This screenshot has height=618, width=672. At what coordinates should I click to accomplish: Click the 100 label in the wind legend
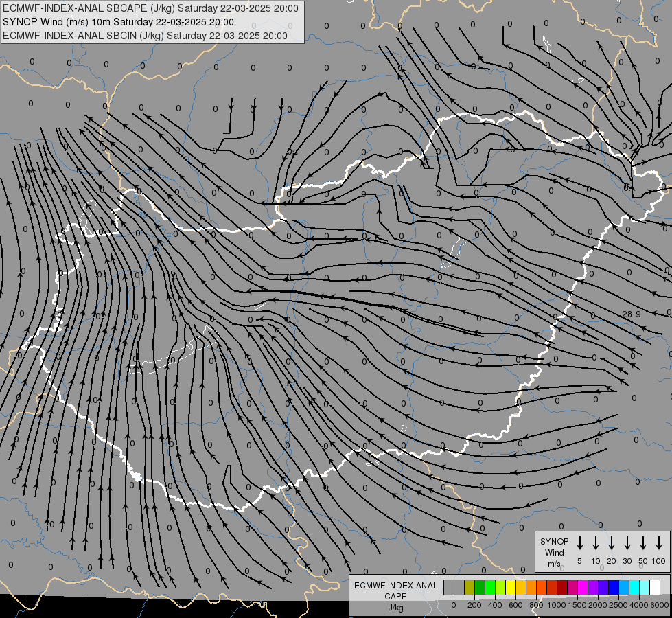[659, 561]
